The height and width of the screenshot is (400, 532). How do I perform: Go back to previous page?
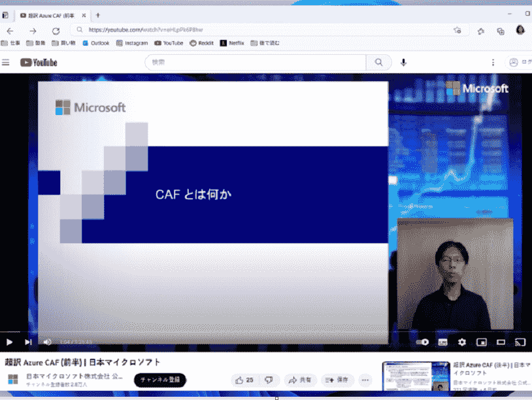tap(10, 31)
